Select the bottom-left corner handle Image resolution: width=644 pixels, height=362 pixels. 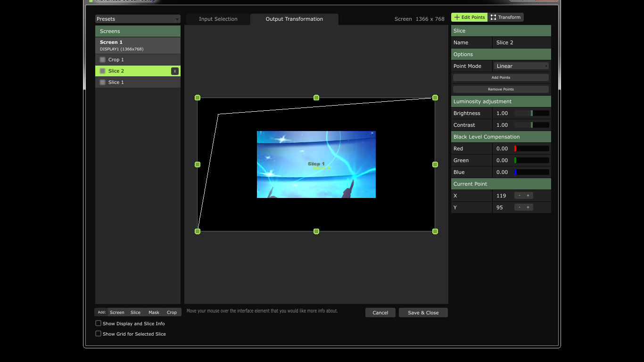(198, 231)
